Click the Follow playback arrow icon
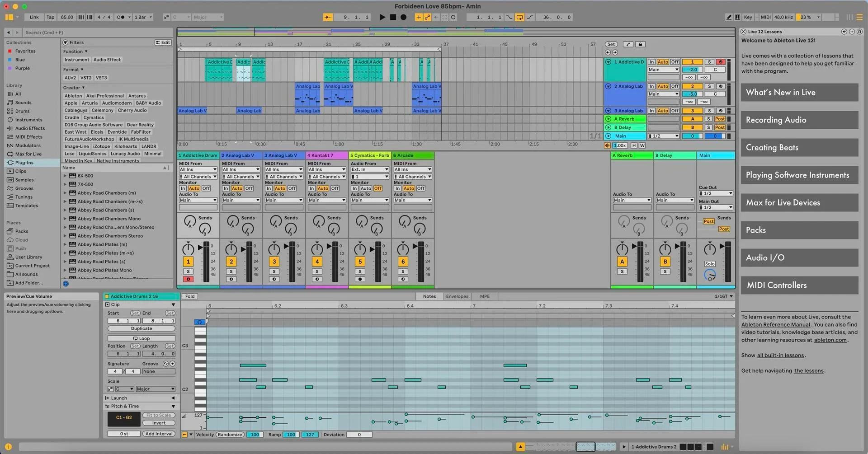Screen dimensions: 868x454 pyautogui.click(x=328, y=17)
